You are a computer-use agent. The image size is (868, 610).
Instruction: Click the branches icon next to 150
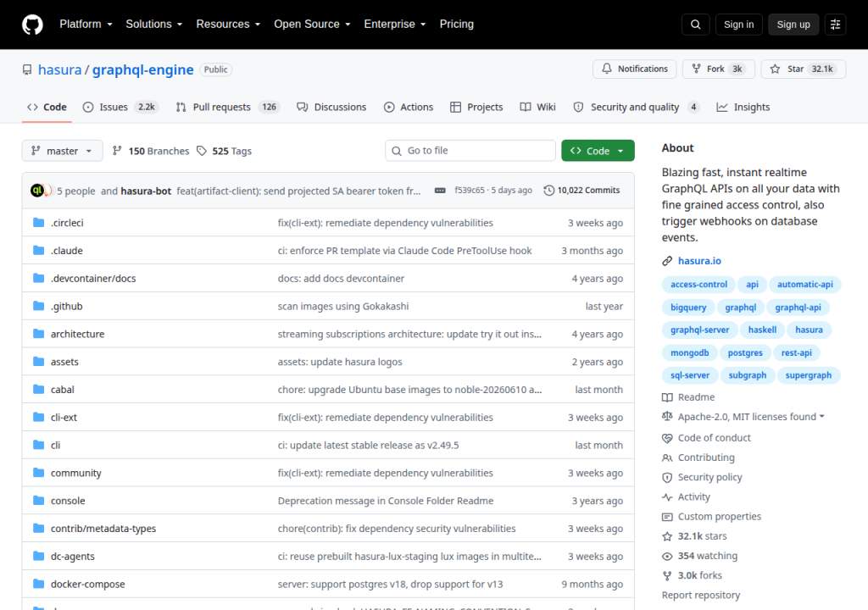pos(117,151)
